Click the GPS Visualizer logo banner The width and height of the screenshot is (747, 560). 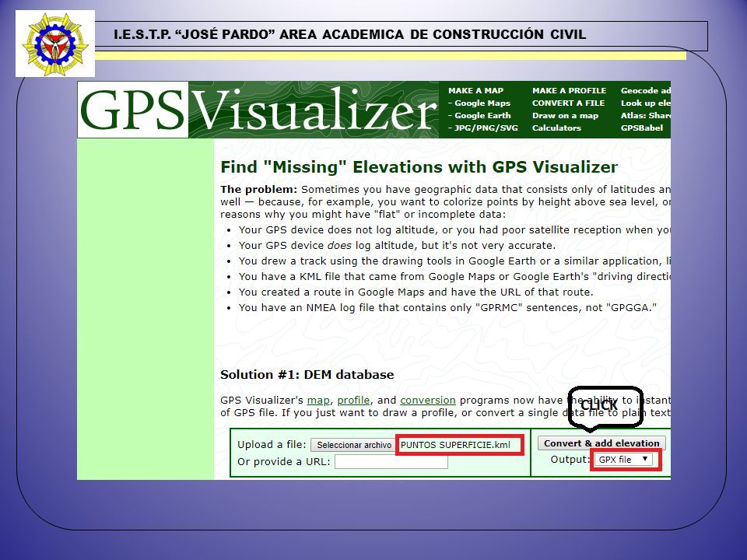tap(258, 110)
